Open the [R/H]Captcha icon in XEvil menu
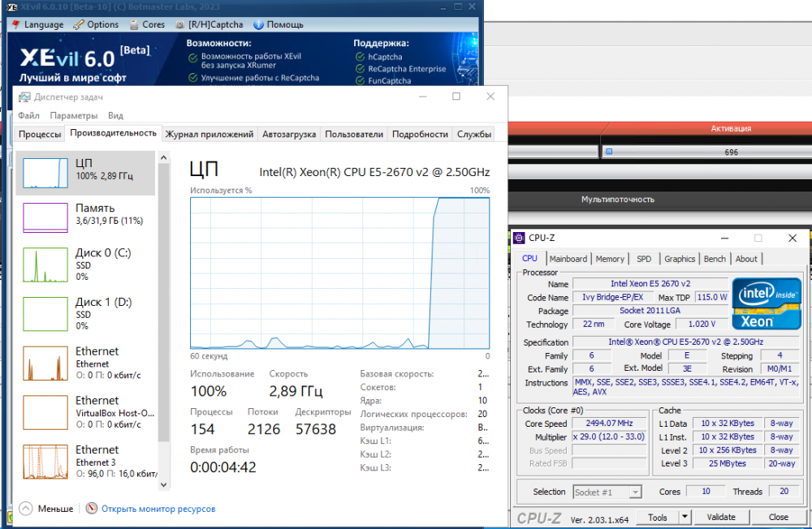The image size is (812, 529). (179, 24)
